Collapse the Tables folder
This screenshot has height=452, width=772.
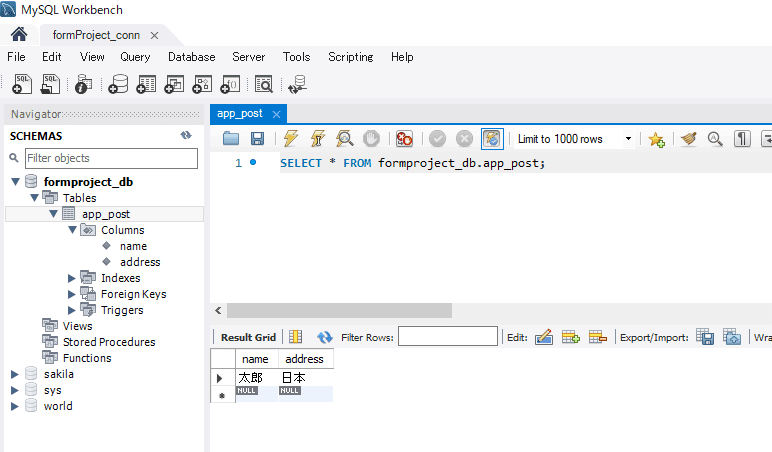(x=34, y=198)
